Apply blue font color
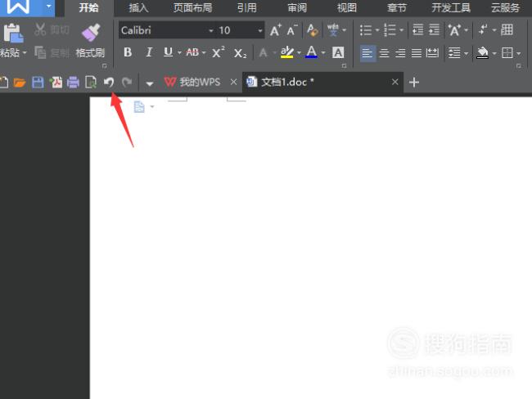Viewport: 532px width, 399px height. point(311,52)
